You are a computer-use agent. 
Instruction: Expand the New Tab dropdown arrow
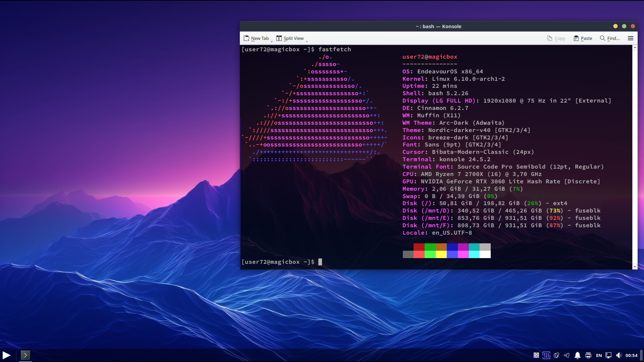pos(272,41)
